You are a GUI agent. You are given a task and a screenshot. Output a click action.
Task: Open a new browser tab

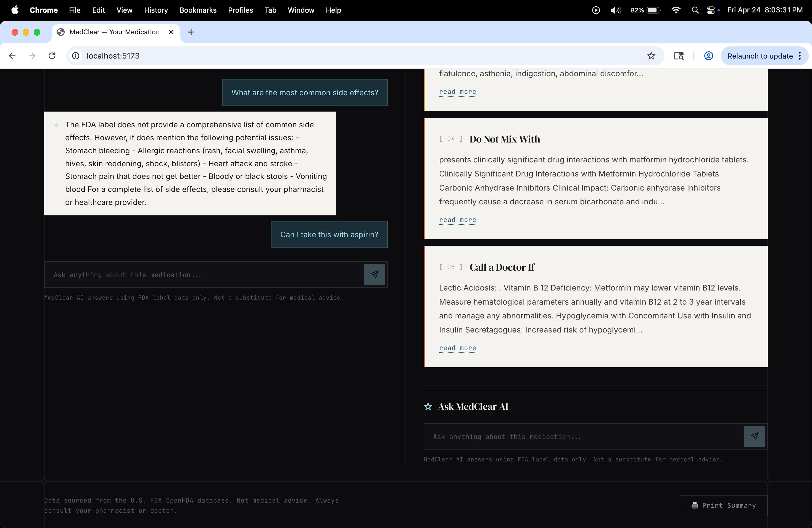click(x=191, y=32)
